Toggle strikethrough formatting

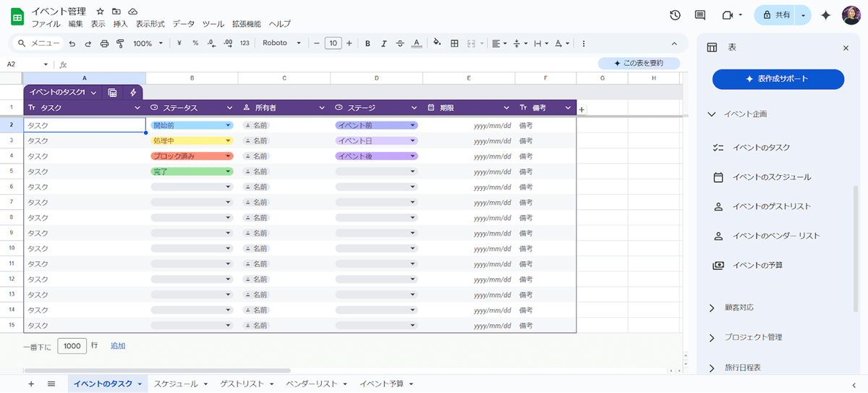tap(400, 43)
